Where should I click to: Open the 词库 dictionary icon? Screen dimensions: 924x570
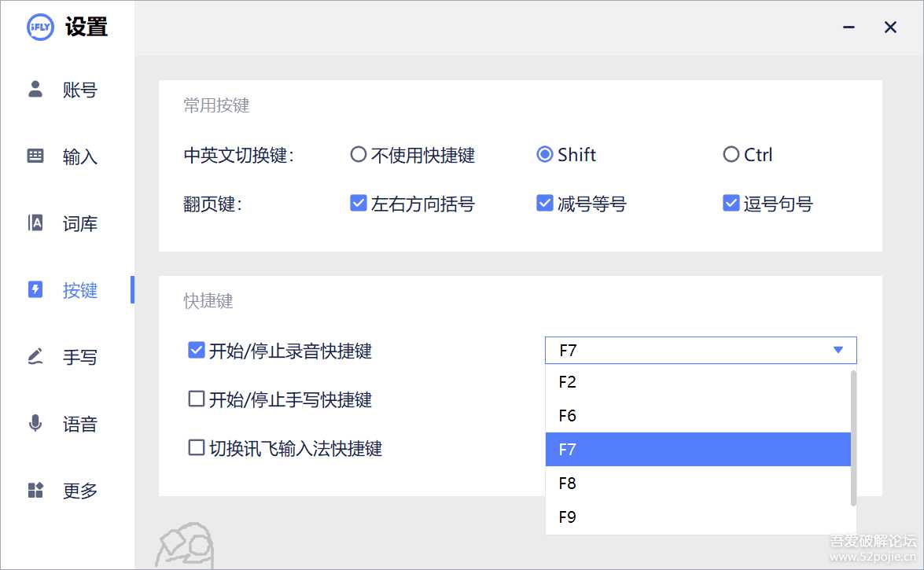tap(35, 223)
